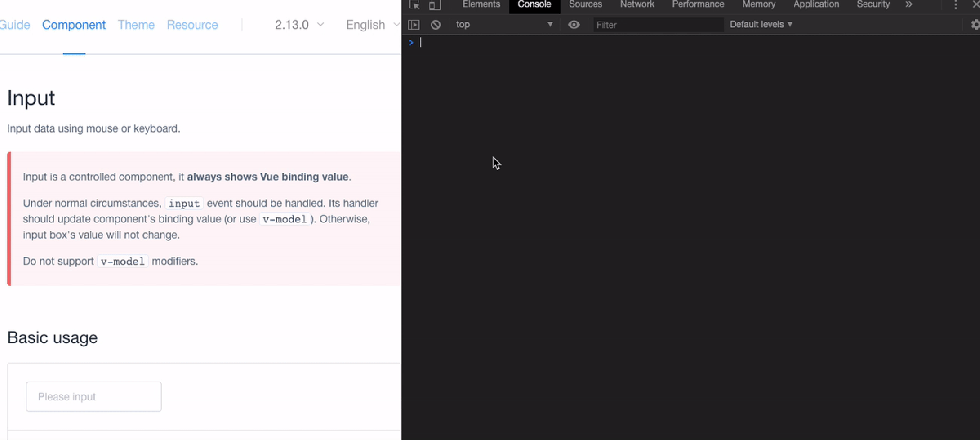Open the top JavaScript context dropdown

pyautogui.click(x=504, y=24)
